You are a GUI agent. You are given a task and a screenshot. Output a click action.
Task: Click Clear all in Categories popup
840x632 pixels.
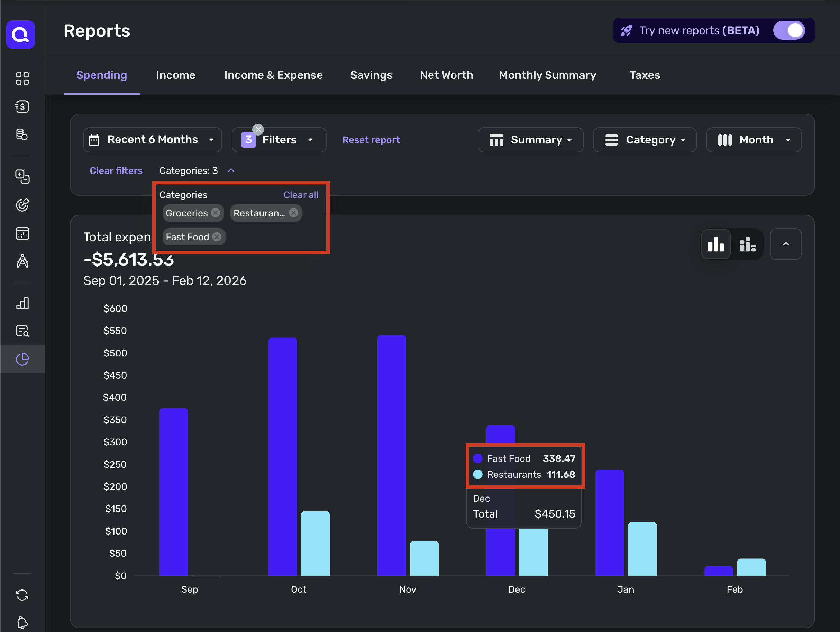(x=301, y=195)
